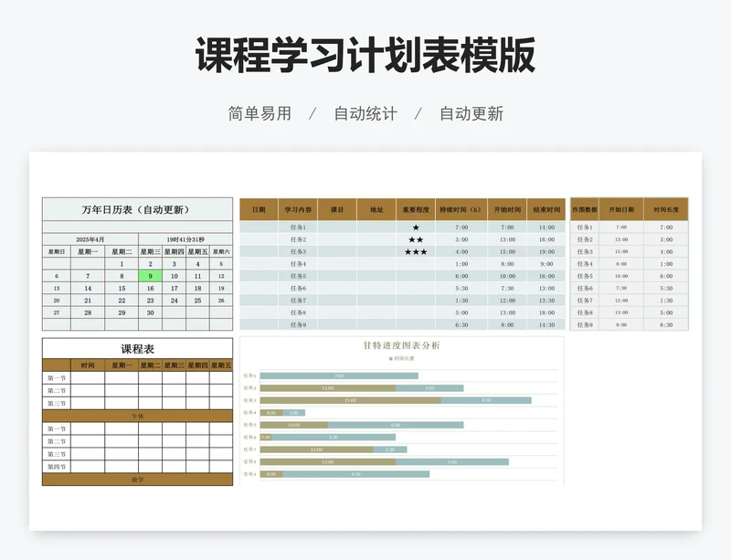Click 任务5 in the 学习内容 column
The height and width of the screenshot is (560, 731).
pos(298,276)
